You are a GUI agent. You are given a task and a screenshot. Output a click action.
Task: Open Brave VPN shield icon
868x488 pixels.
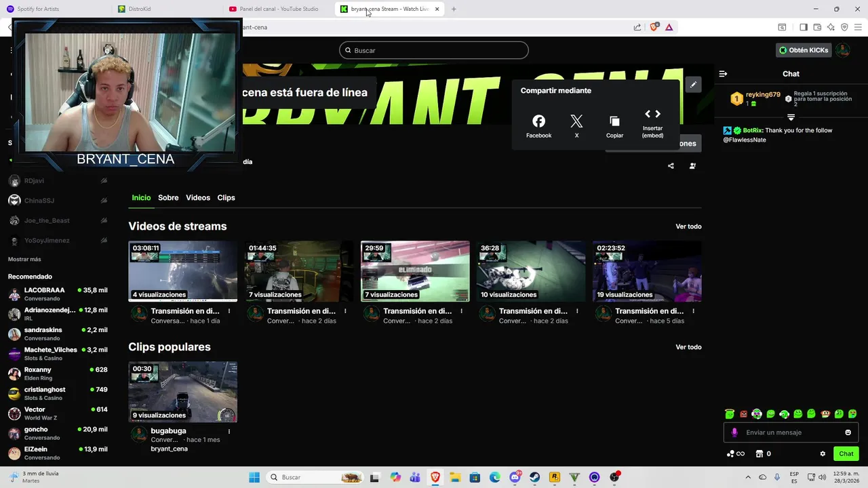click(844, 27)
